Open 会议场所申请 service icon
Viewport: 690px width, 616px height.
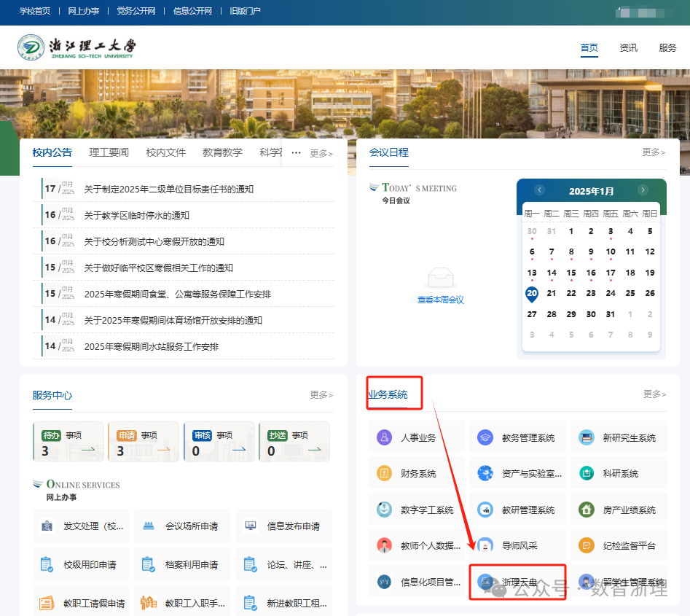(149, 526)
